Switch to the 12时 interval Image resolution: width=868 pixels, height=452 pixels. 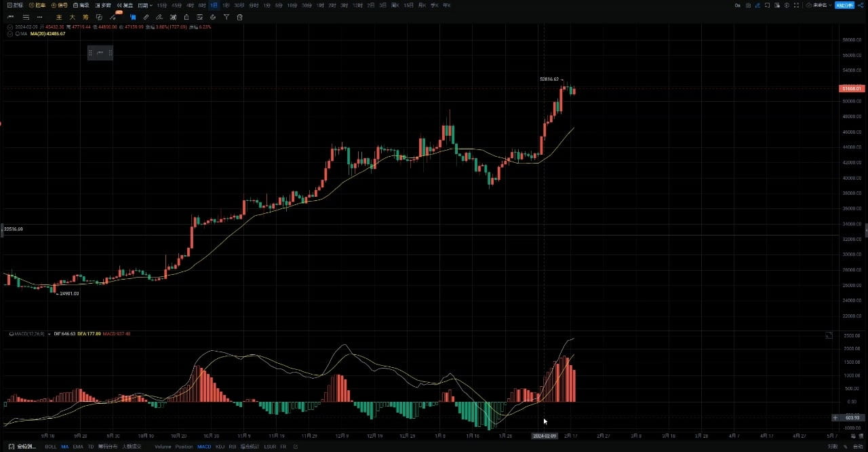click(357, 5)
